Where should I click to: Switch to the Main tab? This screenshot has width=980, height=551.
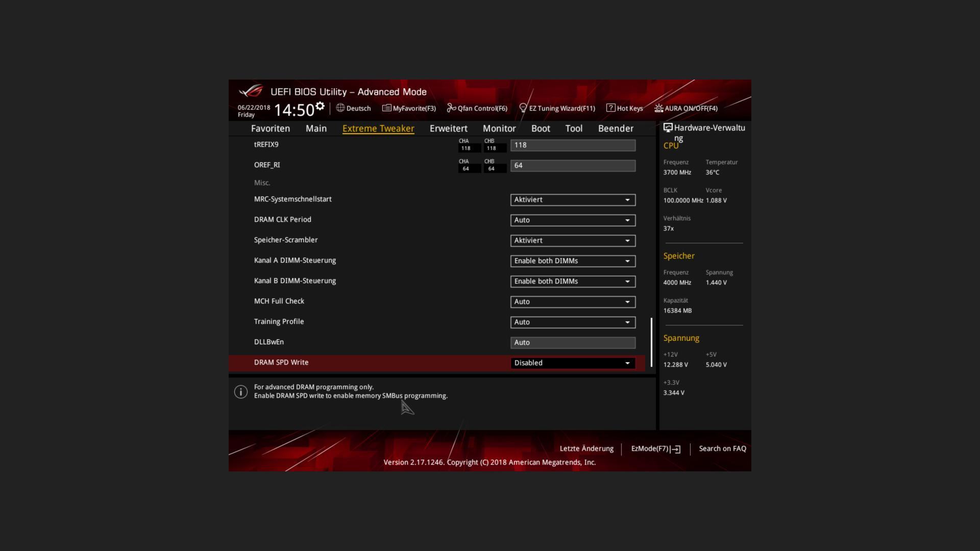click(316, 129)
